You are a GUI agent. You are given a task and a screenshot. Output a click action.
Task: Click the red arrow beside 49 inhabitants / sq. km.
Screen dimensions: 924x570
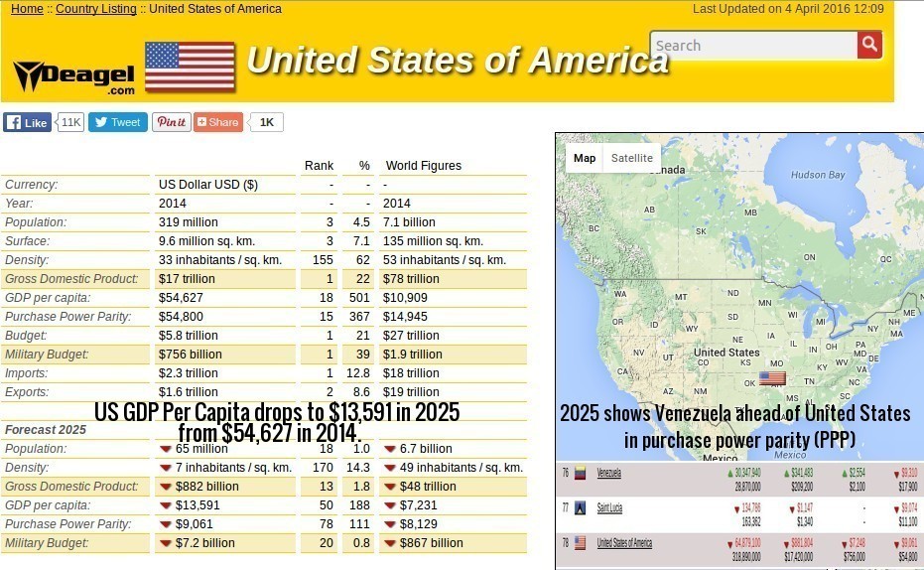pyautogui.click(x=389, y=468)
